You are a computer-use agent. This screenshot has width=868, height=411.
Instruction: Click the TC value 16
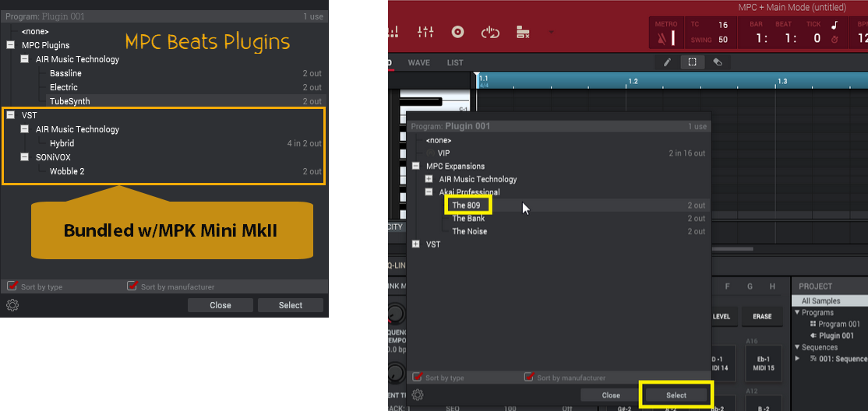[723, 25]
